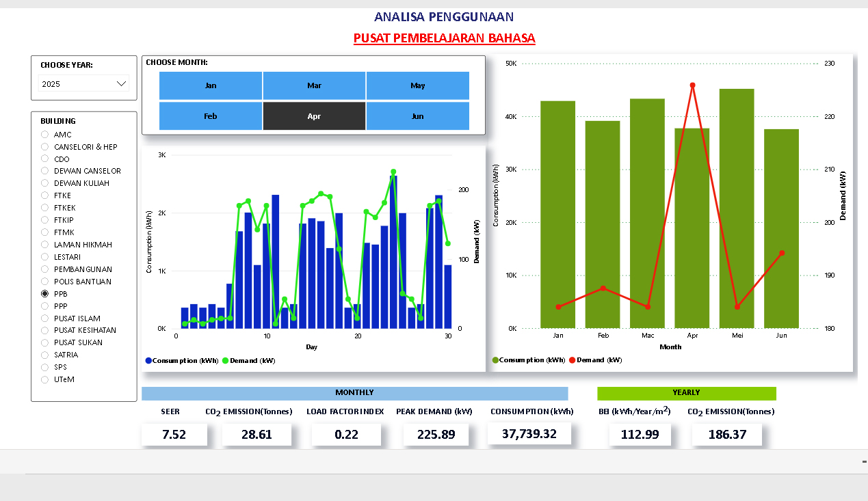Click the Peak Demand value card 225.89

(436, 434)
